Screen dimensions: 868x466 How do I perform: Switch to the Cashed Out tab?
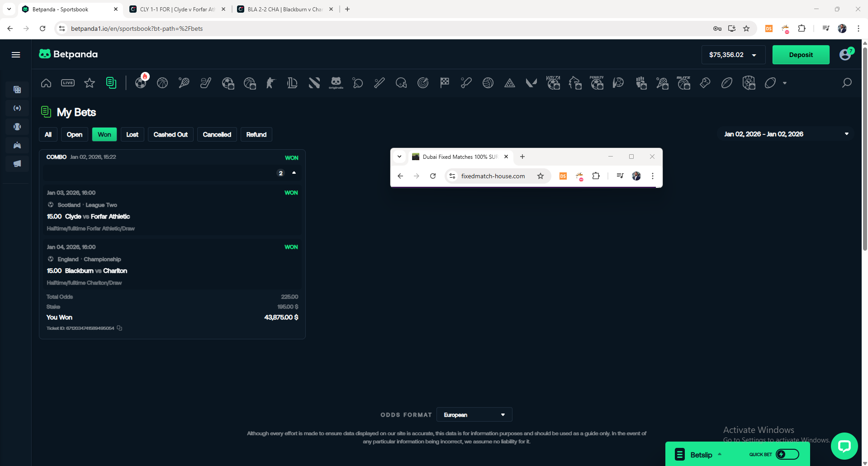pyautogui.click(x=171, y=134)
